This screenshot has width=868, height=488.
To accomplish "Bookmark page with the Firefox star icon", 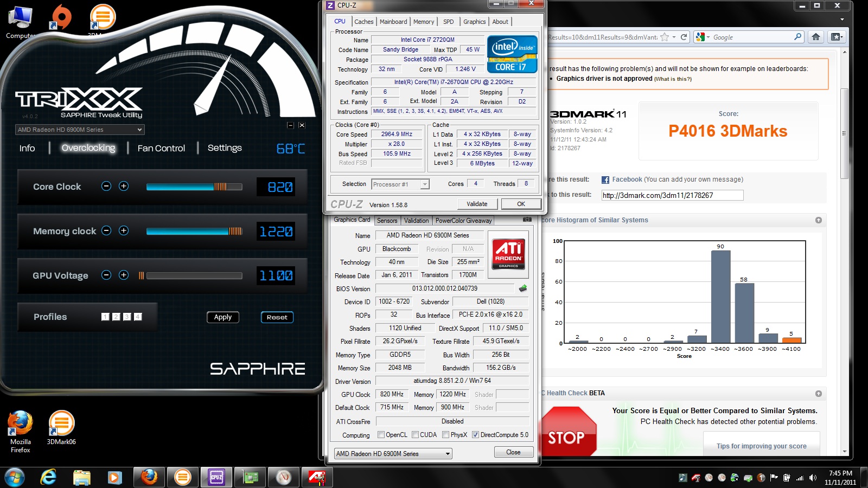I will click(664, 37).
